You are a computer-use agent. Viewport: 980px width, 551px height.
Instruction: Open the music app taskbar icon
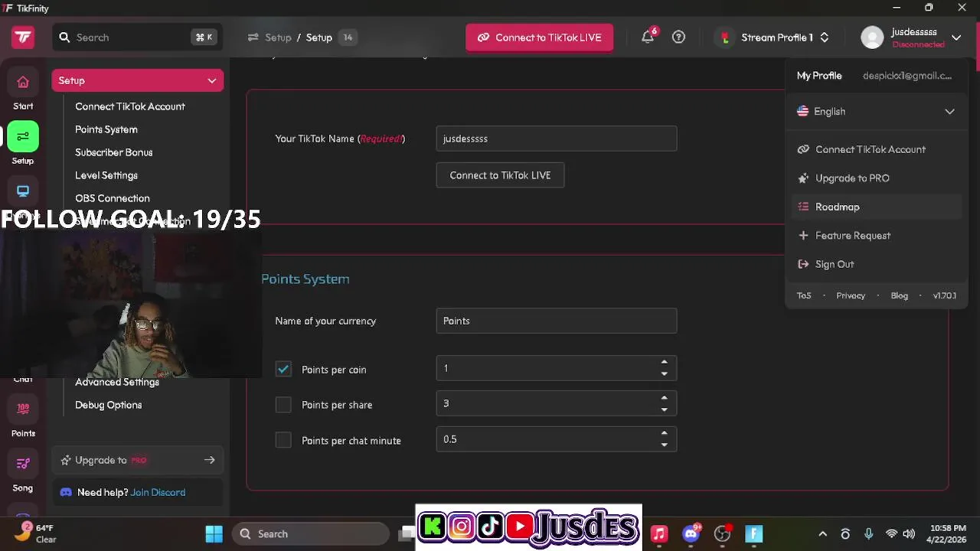pos(659,533)
